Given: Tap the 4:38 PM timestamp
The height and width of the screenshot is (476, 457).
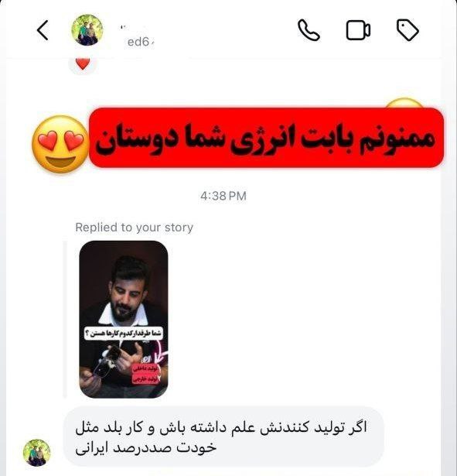Looking at the screenshot, I should pyautogui.click(x=223, y=196).
